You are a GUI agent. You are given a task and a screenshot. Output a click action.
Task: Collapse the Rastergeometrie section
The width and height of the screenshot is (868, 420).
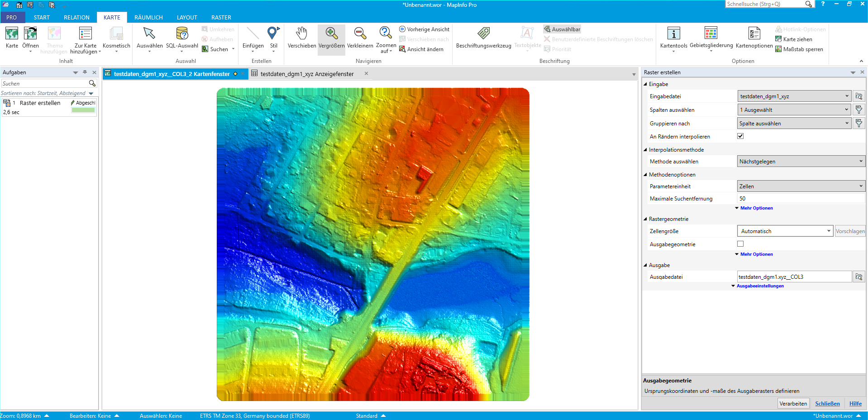(x=646, y=219)
